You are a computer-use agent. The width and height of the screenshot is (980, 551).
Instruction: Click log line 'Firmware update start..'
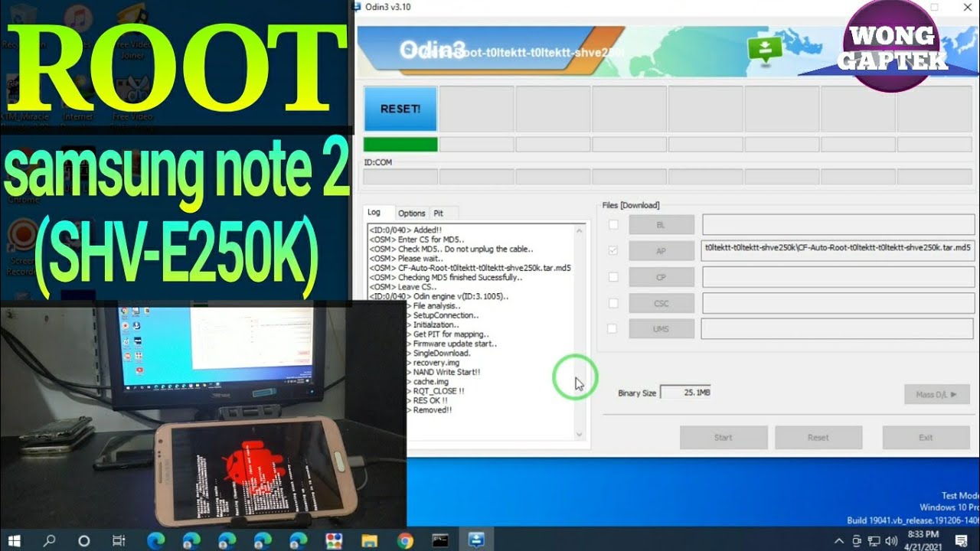tap(456, 344)
